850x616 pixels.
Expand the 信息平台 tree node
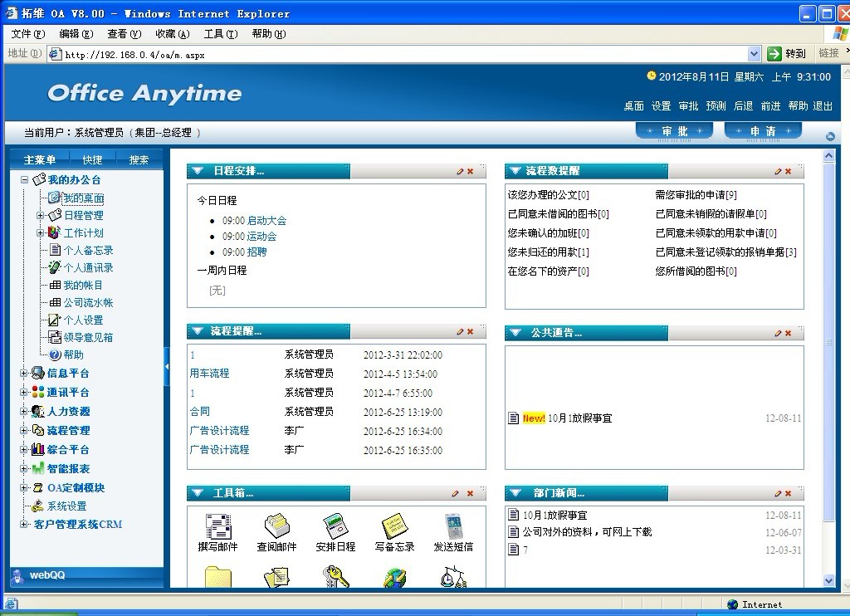[24, 374]
